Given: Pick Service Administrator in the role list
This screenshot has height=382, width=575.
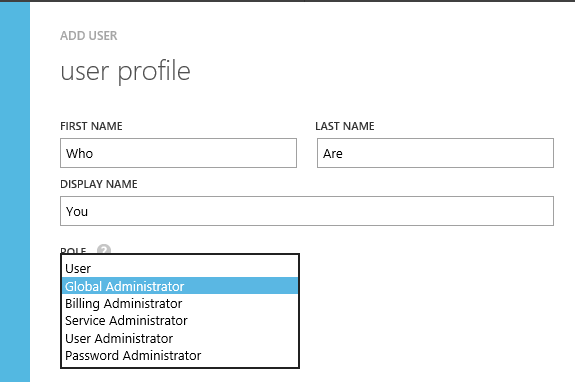Looking at the screenshot, I should pyautogui.click(x=180, y=320).
